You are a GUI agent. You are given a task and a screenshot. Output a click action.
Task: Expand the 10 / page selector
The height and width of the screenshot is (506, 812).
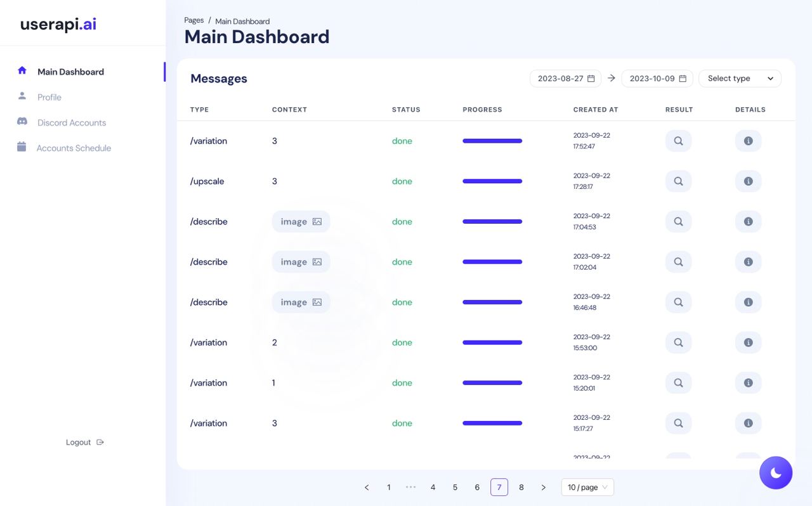[587, 487]
